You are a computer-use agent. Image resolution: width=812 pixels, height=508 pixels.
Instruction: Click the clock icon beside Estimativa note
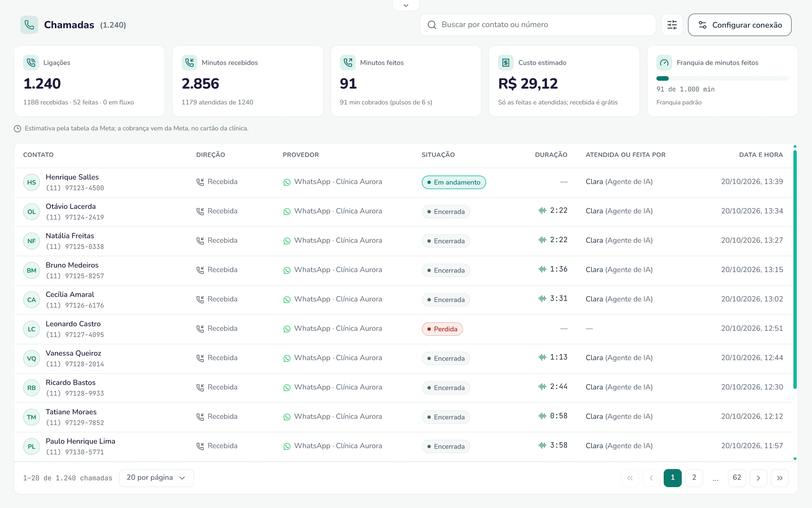(17, 128)
